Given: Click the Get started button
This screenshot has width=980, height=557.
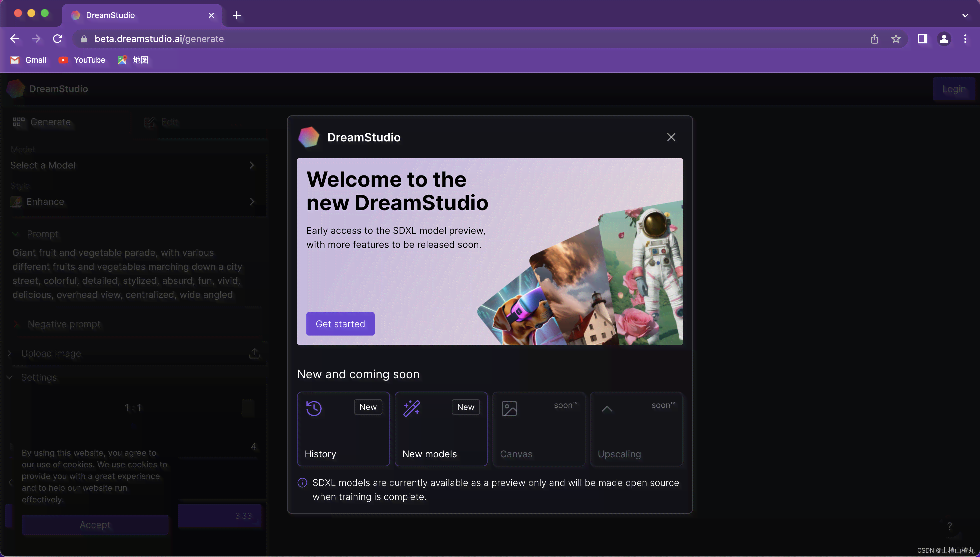Looking at the screenshot, I should coord(340,323).
